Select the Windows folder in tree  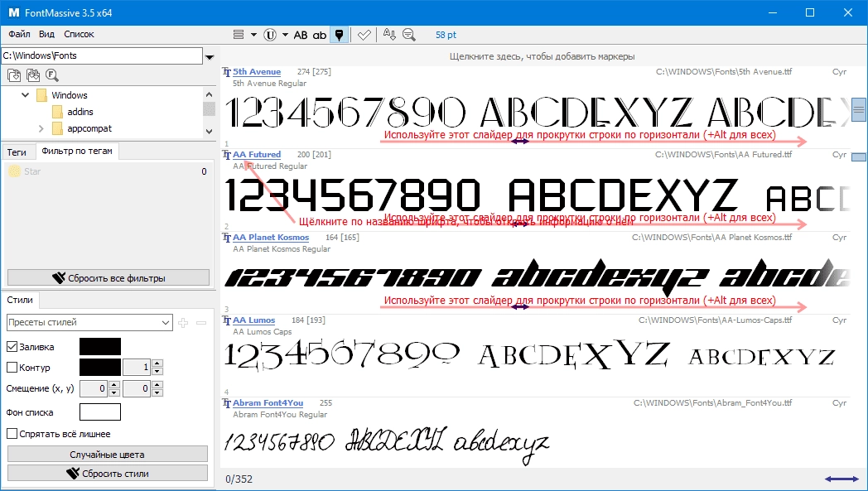point(70,95)
